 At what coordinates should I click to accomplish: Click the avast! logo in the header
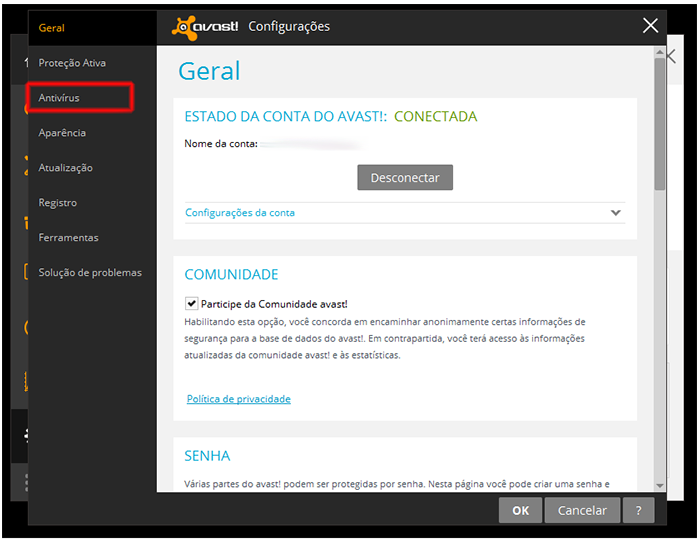click(x=205, y=27)
